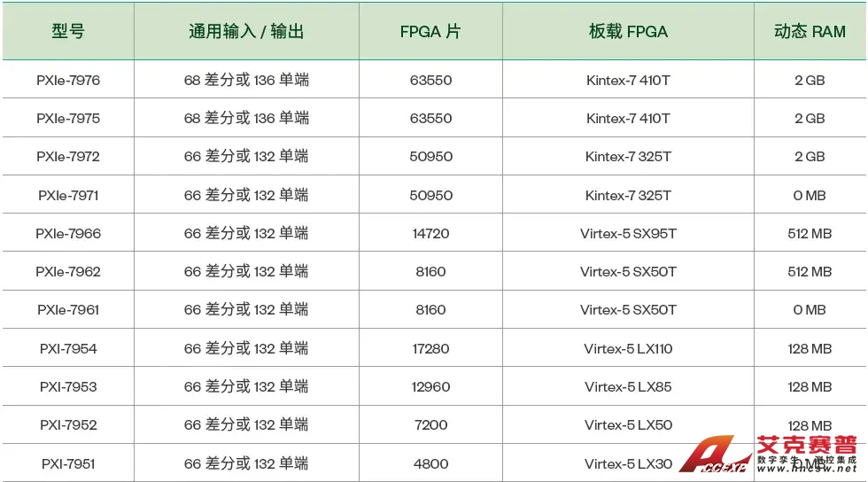The width and height of the screenshot is (868, 482).
Task: Select the 板载 FPGA column header
Action: point(628,32)
